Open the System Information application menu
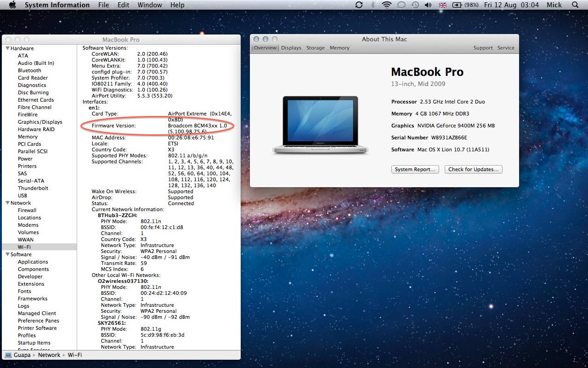Viewport: 588px width, 368px height. pyautogui.click(x=57, y=5)
